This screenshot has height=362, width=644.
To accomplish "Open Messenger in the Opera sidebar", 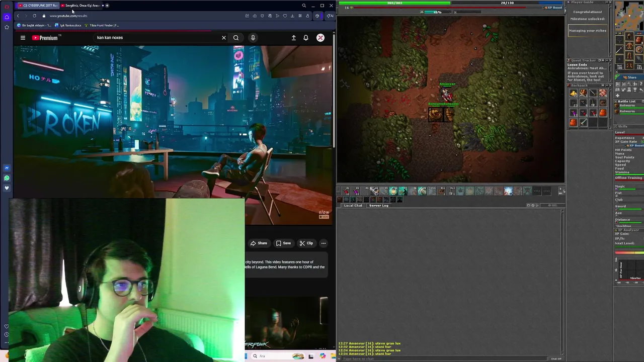I will pyautogui.click(x=7, y=168).
